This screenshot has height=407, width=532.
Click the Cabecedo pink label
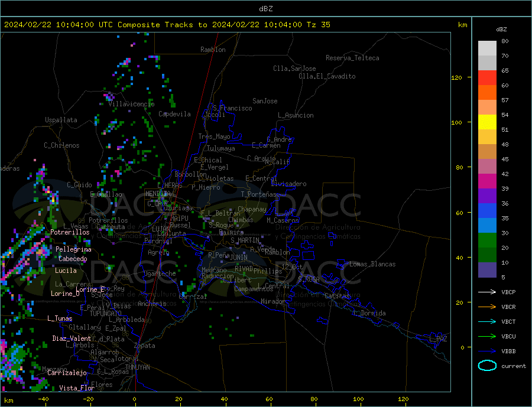coord(73,259)
